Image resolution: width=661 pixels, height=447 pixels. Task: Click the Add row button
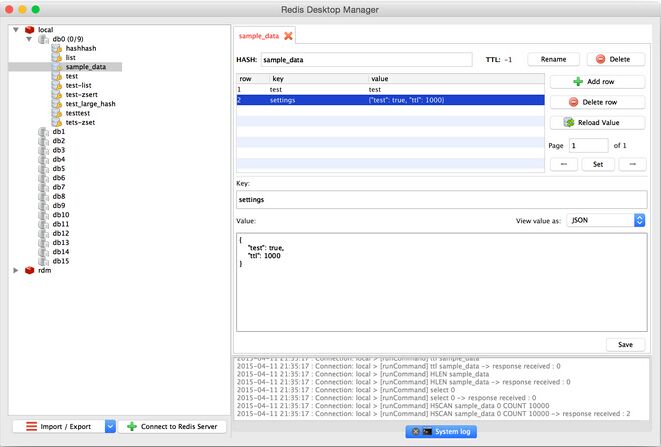(x=597, y=82)
